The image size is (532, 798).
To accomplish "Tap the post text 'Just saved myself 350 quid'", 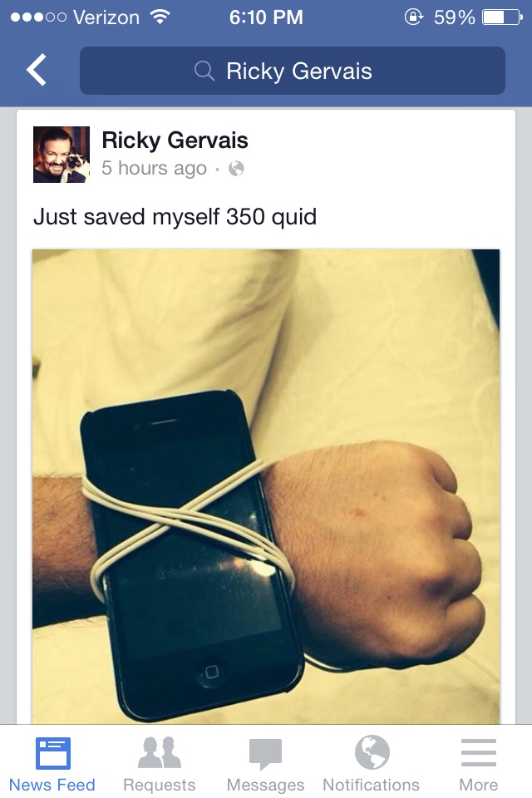I will tap(175, 217).
